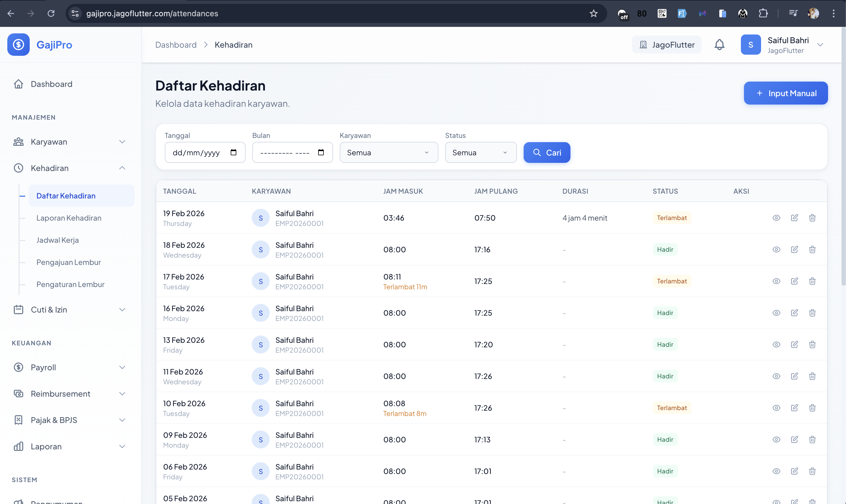Open the Jadwal Kerja submenu item
The image size is (846, 504).
[x=57, y=240]
